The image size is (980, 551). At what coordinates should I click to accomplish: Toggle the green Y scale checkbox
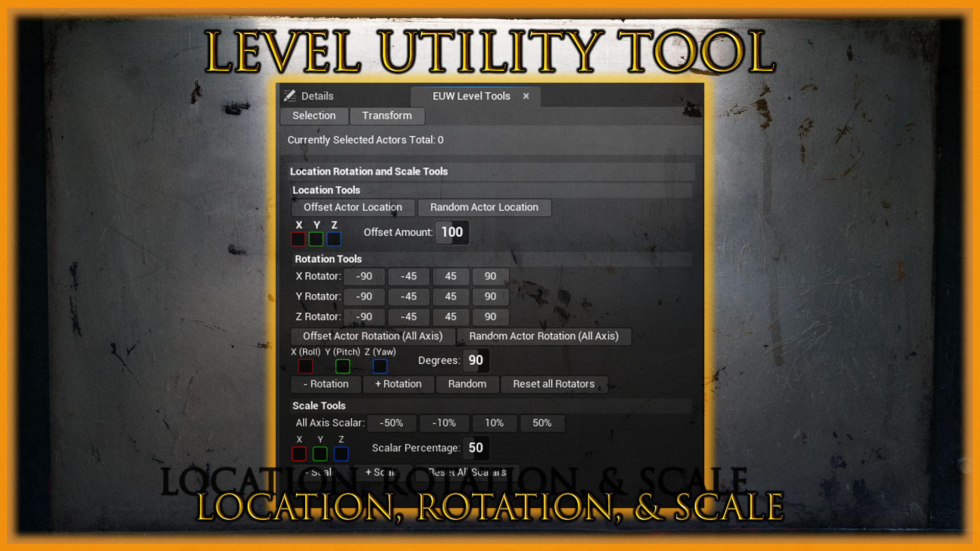point(320,454)
